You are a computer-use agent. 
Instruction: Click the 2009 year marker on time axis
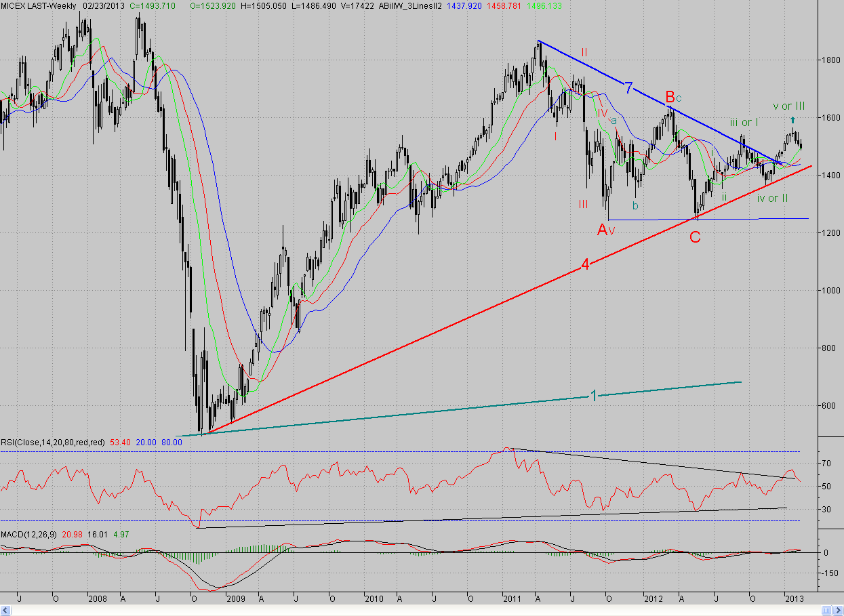236,599
